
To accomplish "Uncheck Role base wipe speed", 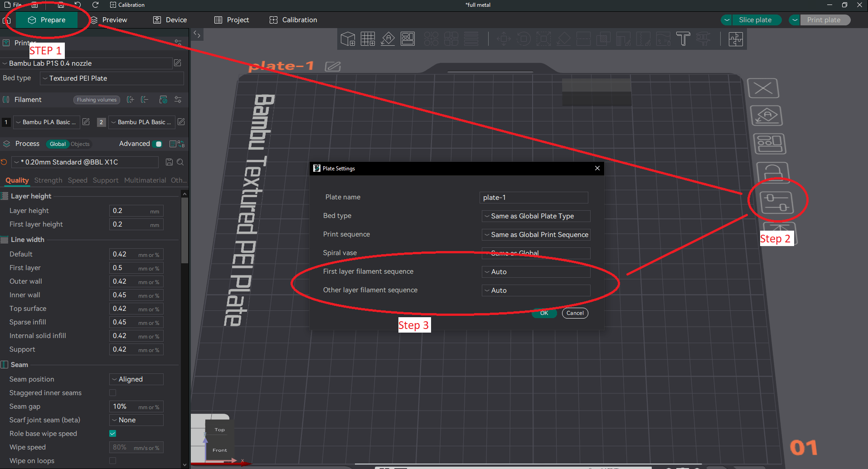I will point(113,434).
